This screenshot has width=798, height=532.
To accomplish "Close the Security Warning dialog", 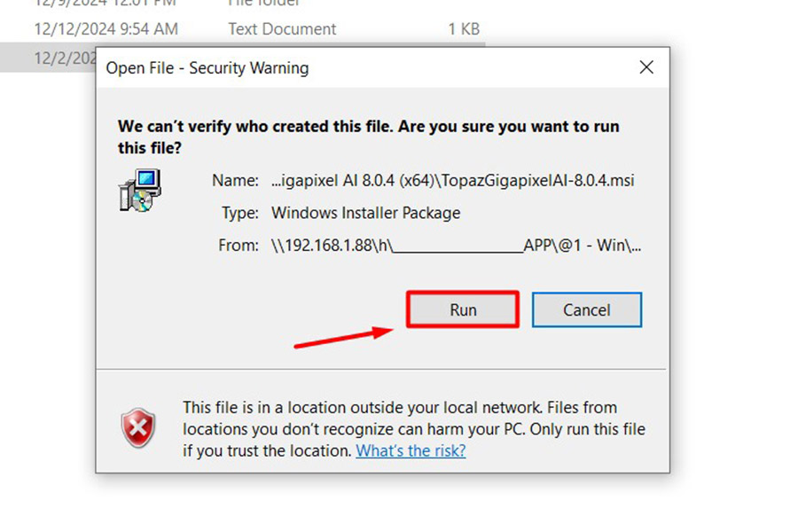I will [x=646, y=67].
